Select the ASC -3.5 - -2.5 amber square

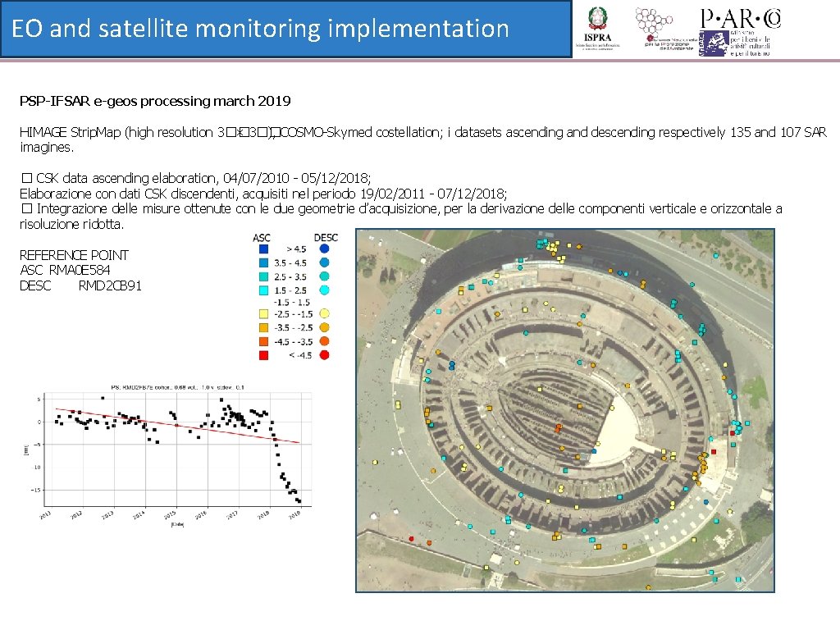coord(263,328)
